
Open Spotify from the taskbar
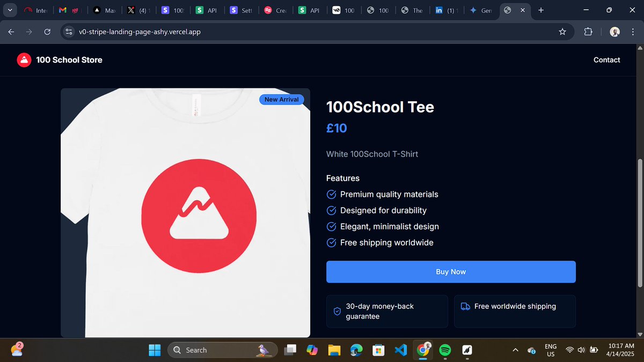click(x=445, y=350)
